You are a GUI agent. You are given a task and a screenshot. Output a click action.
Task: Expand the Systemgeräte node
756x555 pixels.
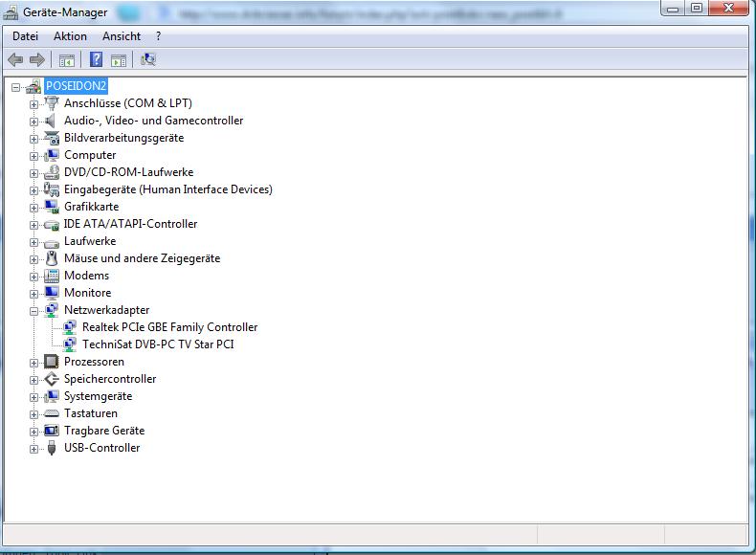point(33,397)
